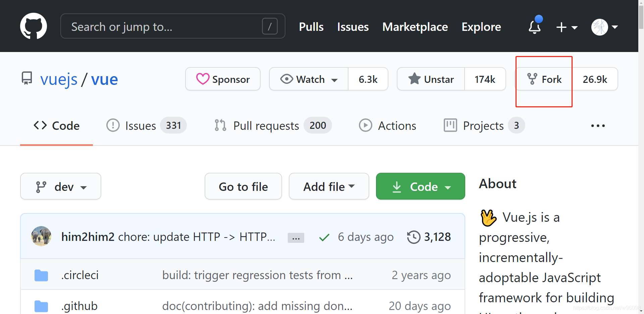This screenshot has height=314, width=644.
Task: Open the user avatar menu
Action: point(605,27)
